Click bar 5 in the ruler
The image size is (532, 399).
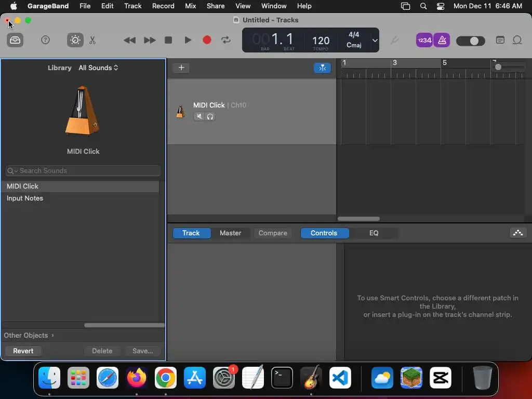[x=445, y=63]
